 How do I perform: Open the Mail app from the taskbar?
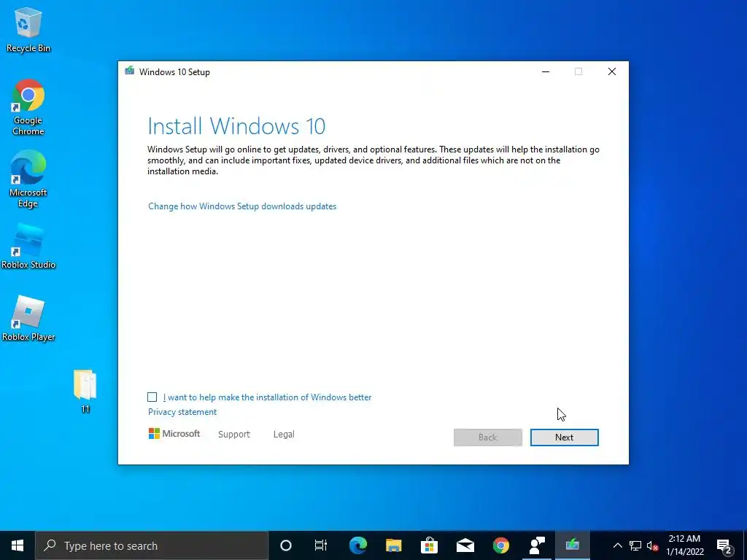click(465, 545)
